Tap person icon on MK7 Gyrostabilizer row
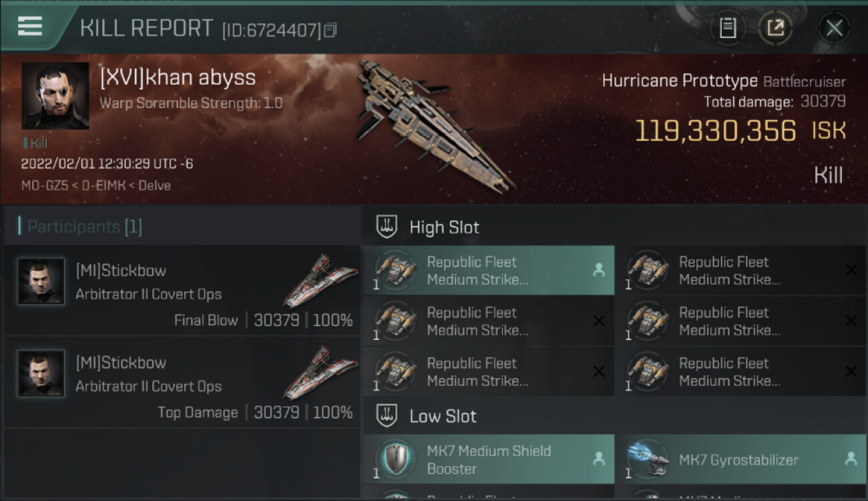This screenshot has width=868, height=501. coord(850,459)
